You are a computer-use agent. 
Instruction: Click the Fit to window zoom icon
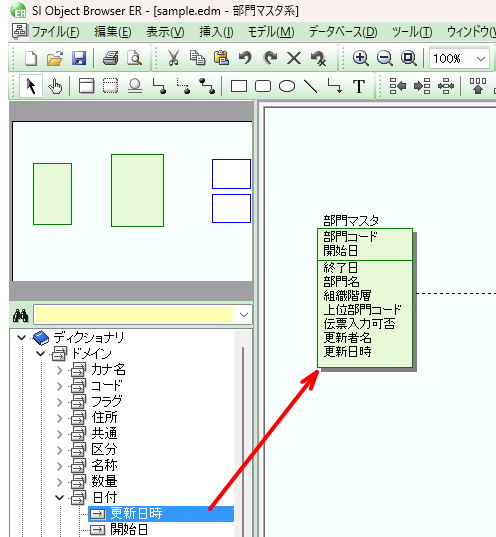(x=409, y=58)
